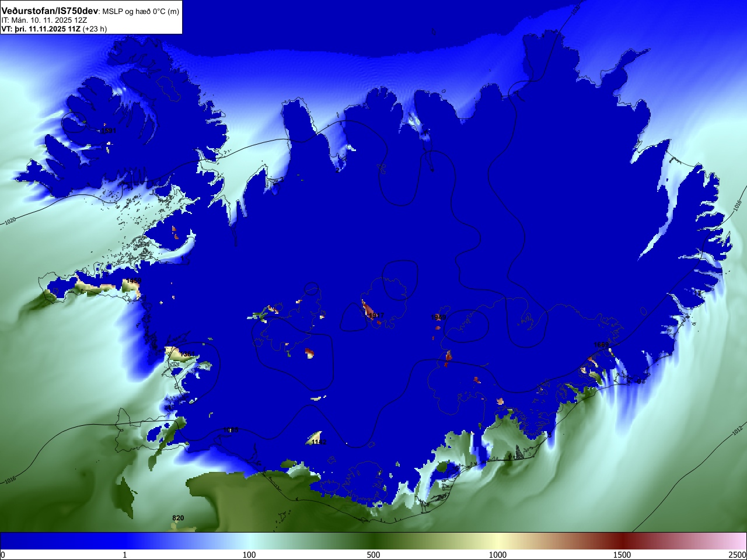Viewport: 747px width, 560px height.
Task: Click the 820 height value on the map
Action: pyautogui.click(x=178, y=518)
